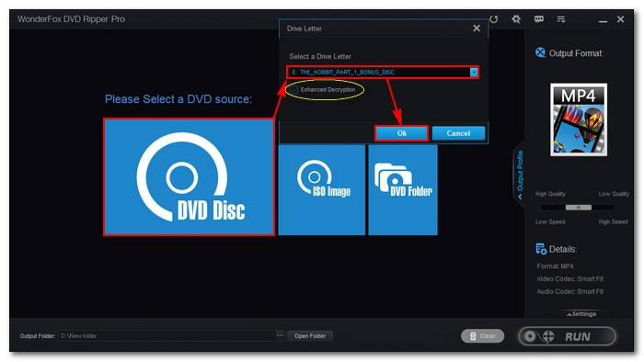Open the menu list icon in title bar
The image size is (644, 362).
[561, 19]
